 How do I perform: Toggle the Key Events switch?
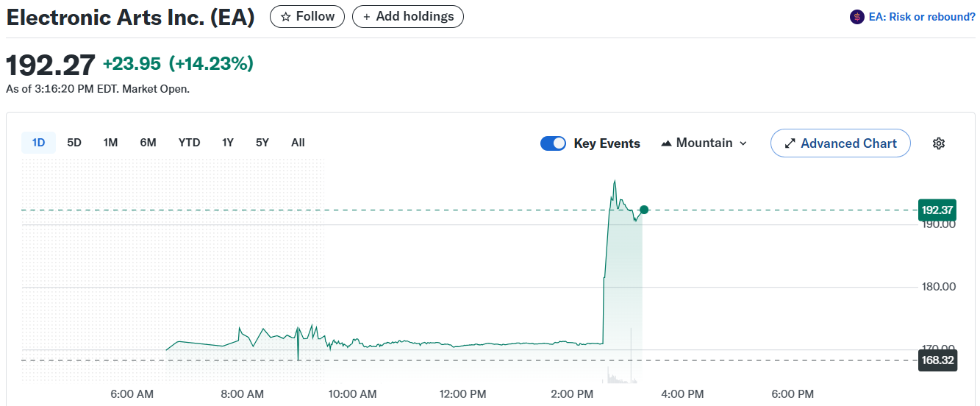(x=553, y=143)
